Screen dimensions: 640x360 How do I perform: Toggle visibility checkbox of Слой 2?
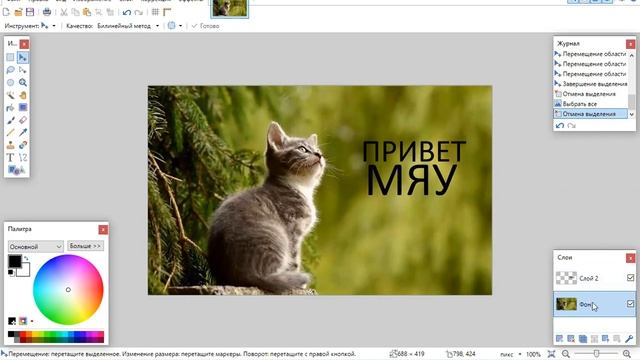630,278
